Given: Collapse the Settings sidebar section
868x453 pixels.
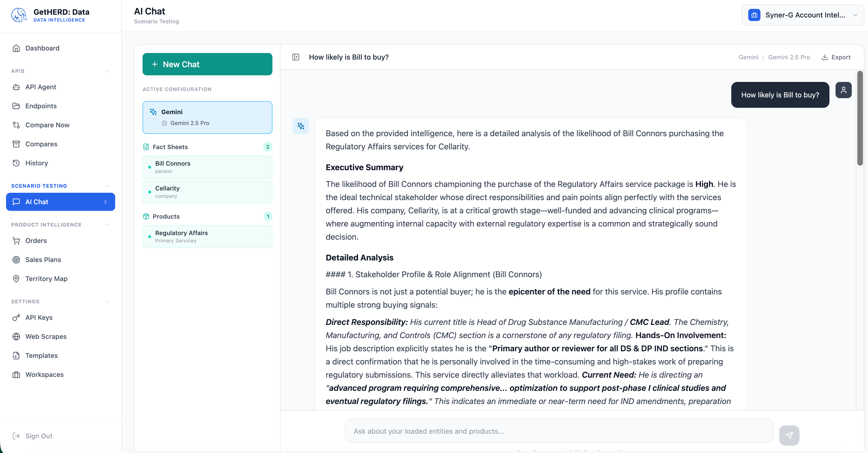Looking at the screenshot, I should 107,301.
